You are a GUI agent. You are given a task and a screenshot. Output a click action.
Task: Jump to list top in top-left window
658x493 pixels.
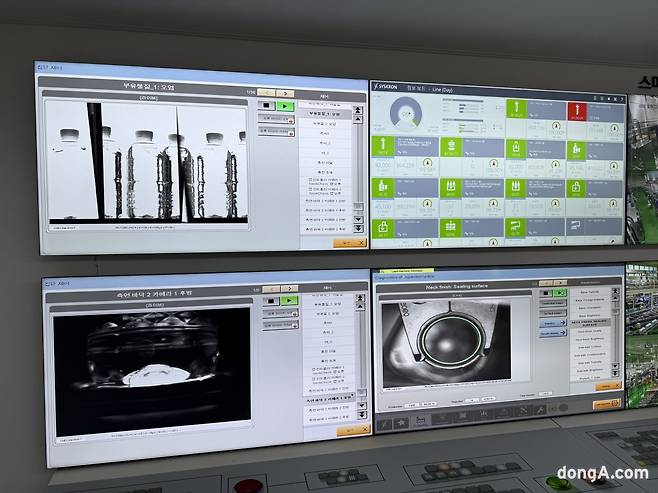pyautogui.click(x=358, y=110)
